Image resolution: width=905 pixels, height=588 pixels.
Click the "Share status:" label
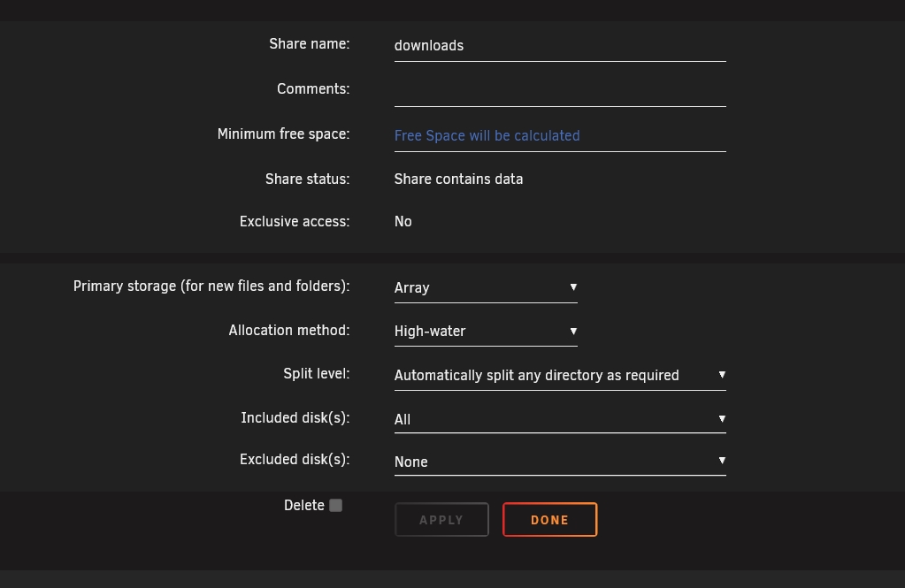307,179
